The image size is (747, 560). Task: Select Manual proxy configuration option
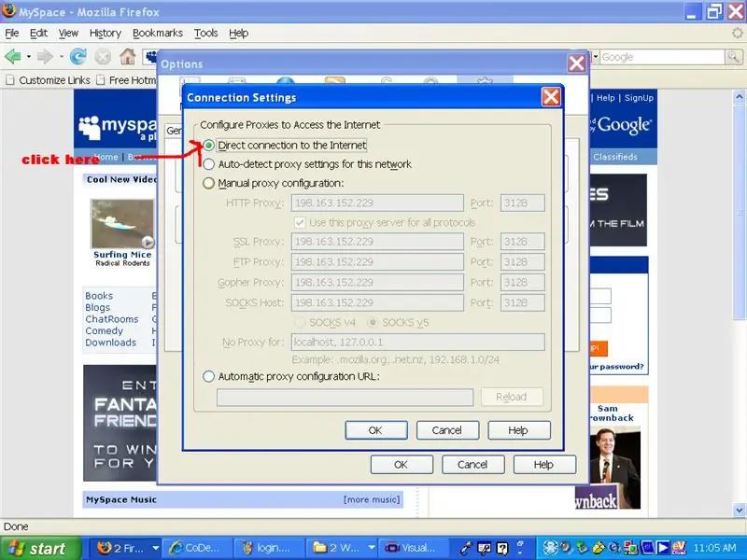208,183
